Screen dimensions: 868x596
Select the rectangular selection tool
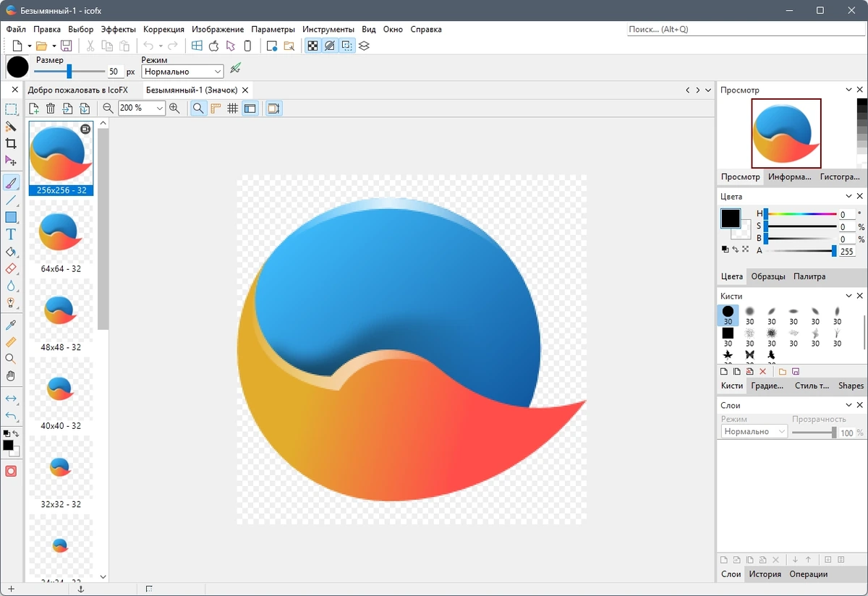11,110
